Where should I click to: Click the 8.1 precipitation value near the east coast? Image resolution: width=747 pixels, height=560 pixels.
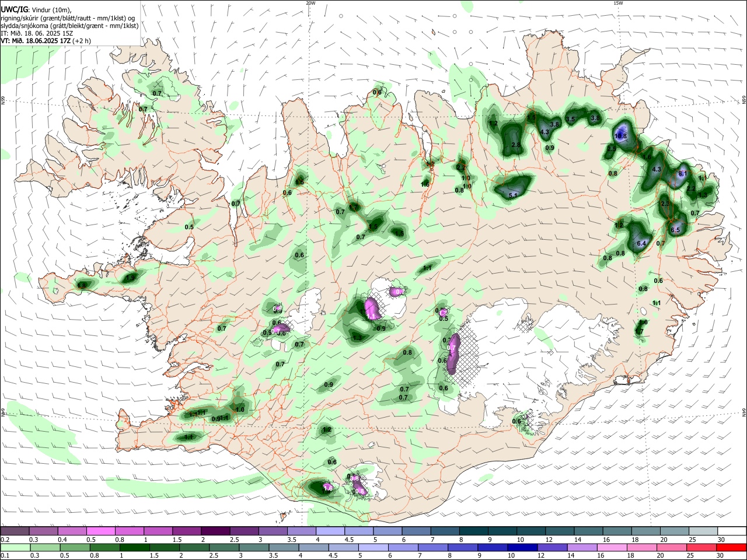[x=683, y=174]
